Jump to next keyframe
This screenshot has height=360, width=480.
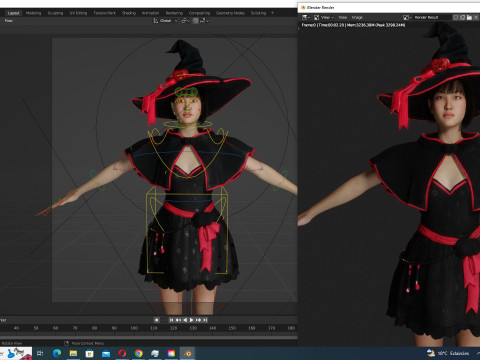198,320
